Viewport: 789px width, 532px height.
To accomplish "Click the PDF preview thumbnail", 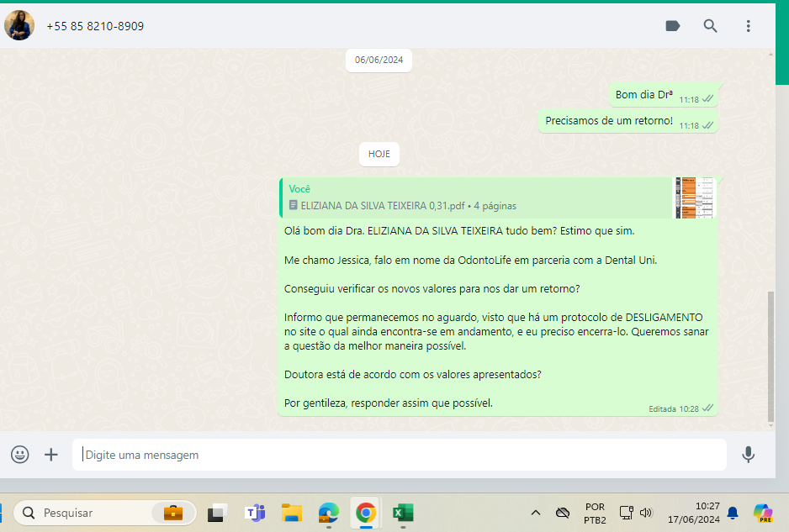I will click(695, 198).
